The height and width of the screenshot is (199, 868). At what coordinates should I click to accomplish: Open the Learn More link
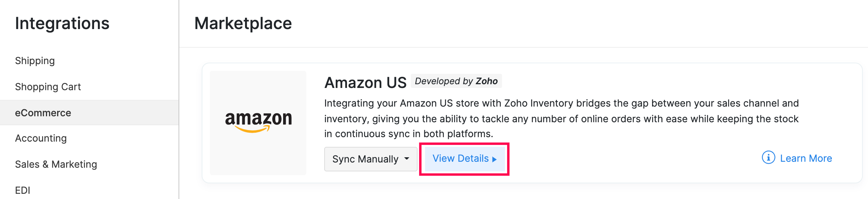pyautogui.click(x=806, y=158)
